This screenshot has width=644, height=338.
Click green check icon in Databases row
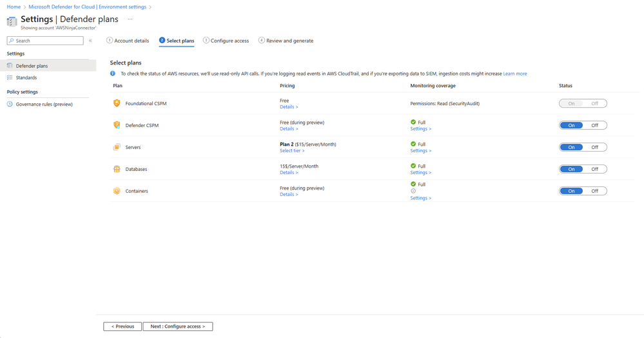pyautogui.click(x=413, y=166)
